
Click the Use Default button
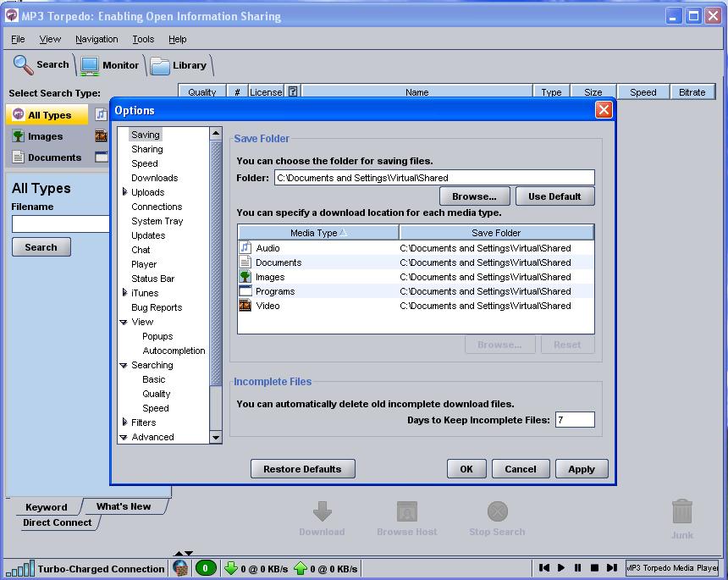pos(554,196)
